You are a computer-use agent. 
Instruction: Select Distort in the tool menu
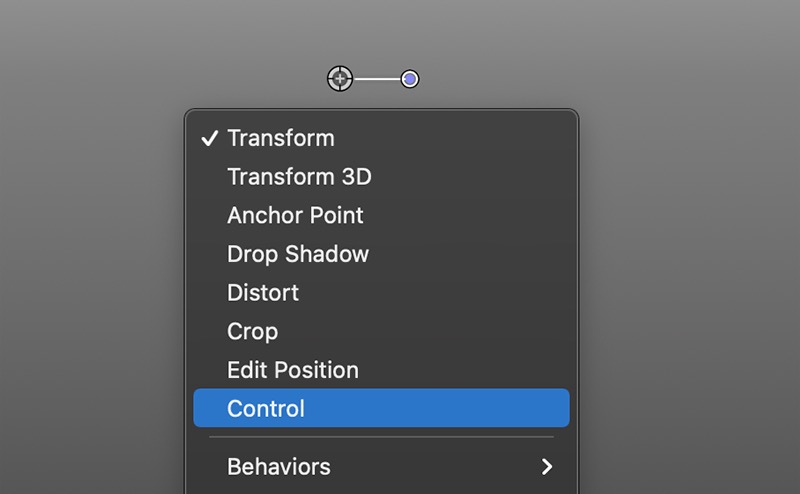[263, 293]
